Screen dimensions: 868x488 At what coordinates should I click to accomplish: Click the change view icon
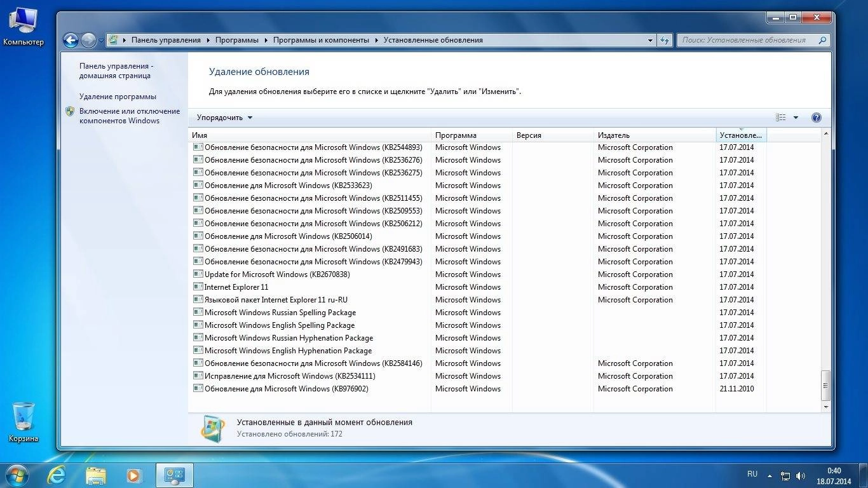pos(781,118)
